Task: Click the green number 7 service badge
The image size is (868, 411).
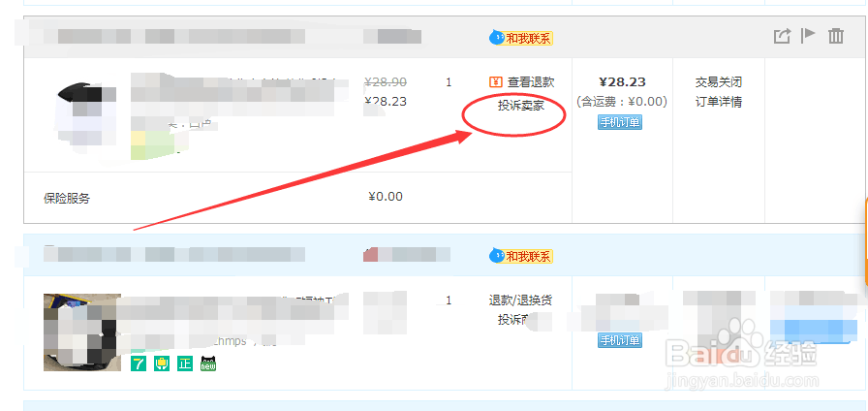Action: click(139, 364)
